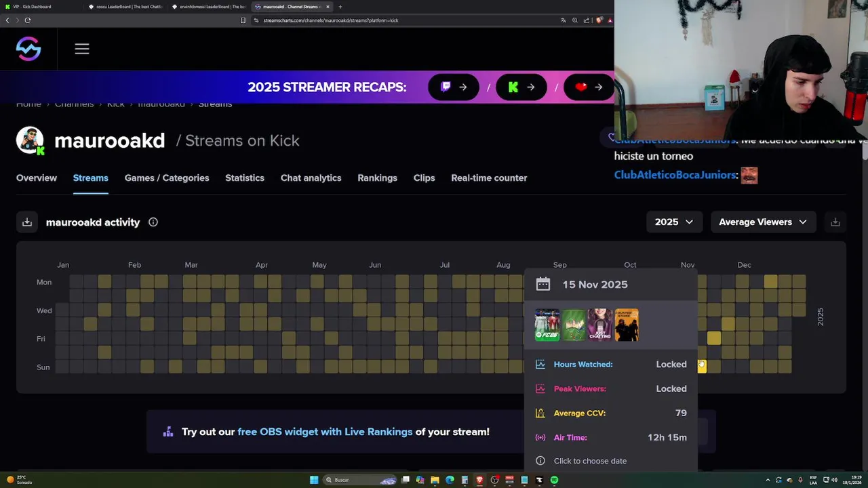Screen dimensions: 868x488
Task: Open the Twitch 2025 streamer recap
Action: 454,87
